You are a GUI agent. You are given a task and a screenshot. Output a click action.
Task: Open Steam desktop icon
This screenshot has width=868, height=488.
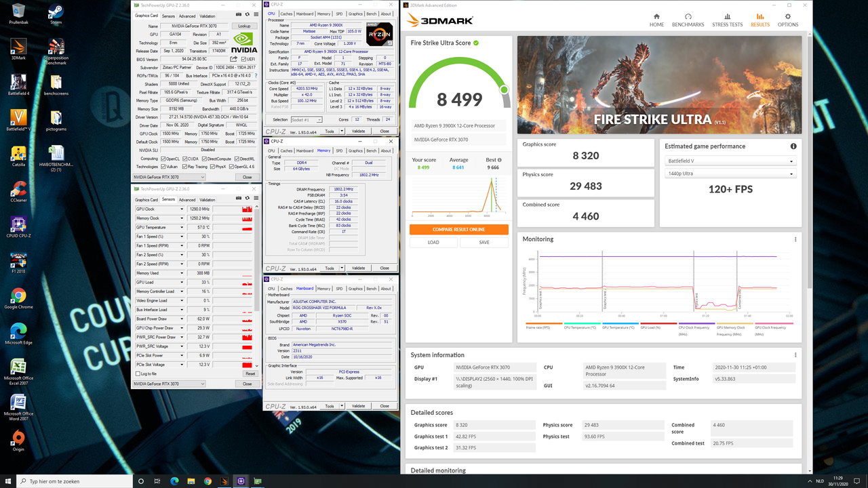click(56, 14)
